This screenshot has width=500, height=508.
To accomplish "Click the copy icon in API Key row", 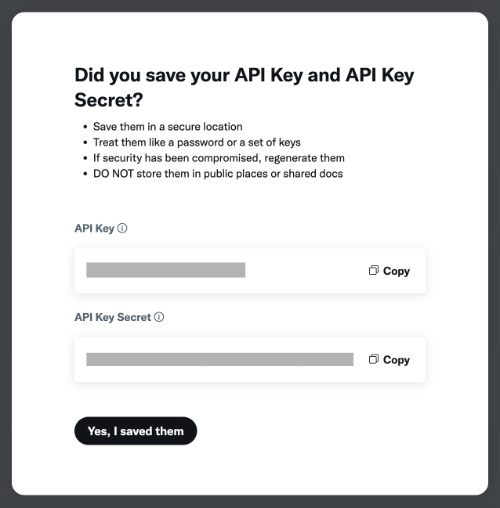I will pos(374,270).
